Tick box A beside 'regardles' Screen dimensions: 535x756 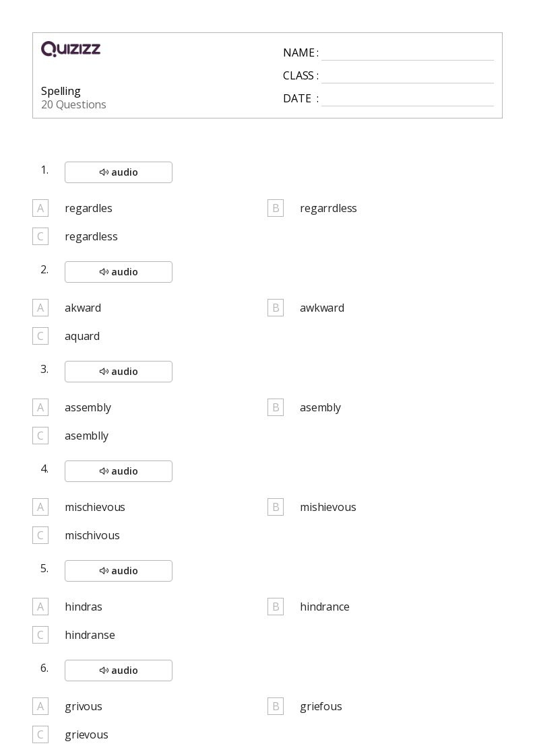(x=40, y=208)
